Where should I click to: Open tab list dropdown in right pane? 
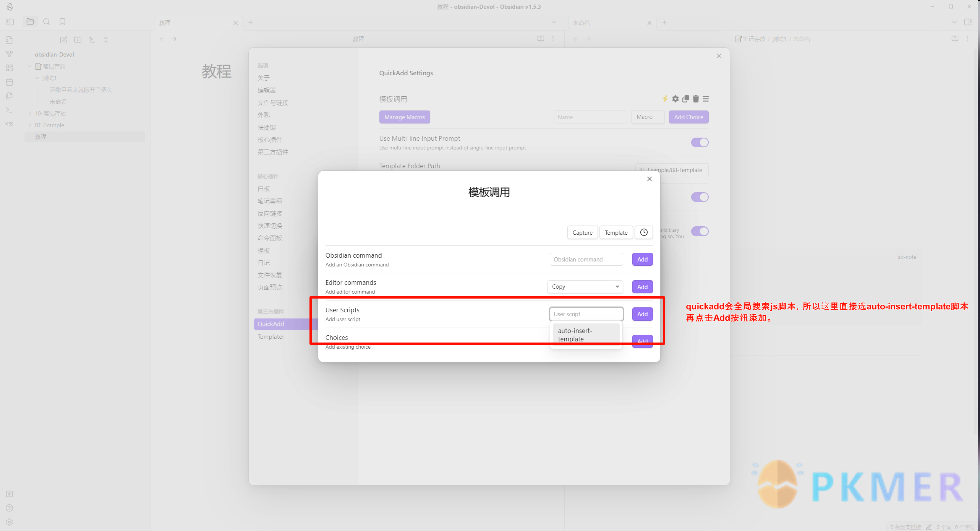[x=954, y=23]
